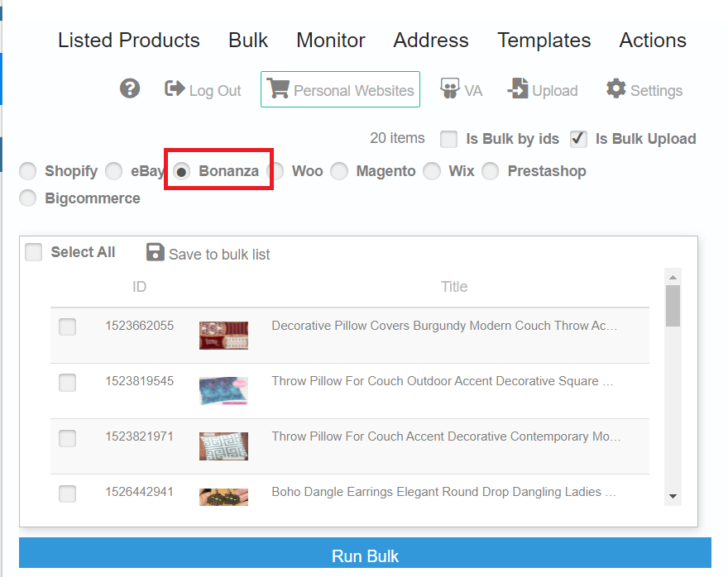Open the Templates tab
The image size is (728, 577).
(x=544, y=40)
